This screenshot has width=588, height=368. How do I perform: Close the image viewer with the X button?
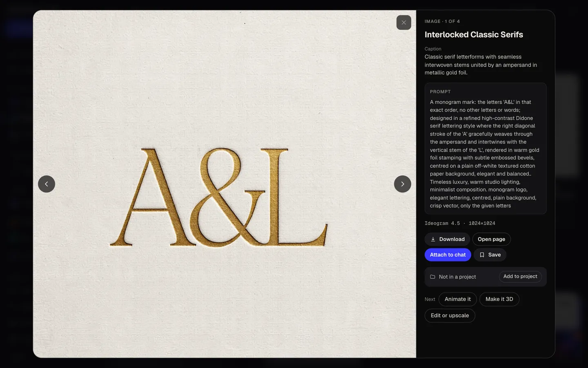coord(403,22)
